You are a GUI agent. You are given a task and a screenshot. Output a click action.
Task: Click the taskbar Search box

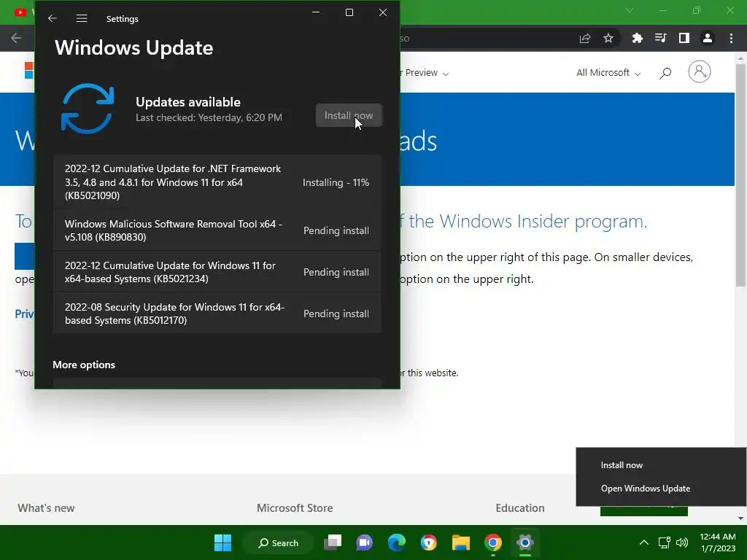pos(278,542)
